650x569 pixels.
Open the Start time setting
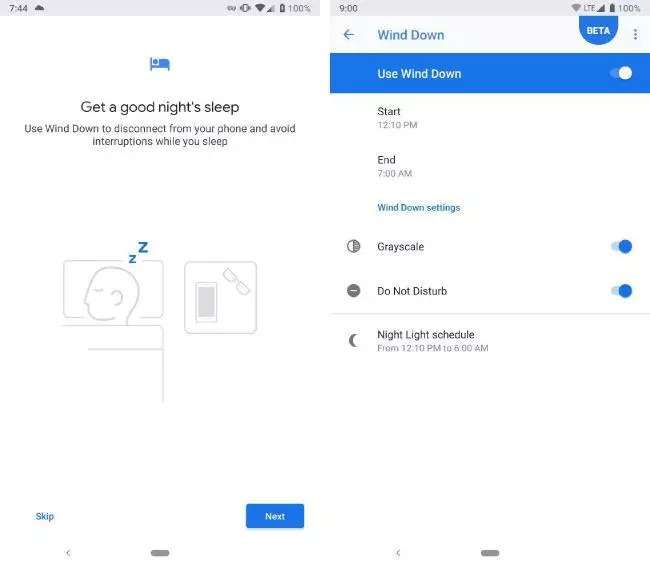click(490, 118)
